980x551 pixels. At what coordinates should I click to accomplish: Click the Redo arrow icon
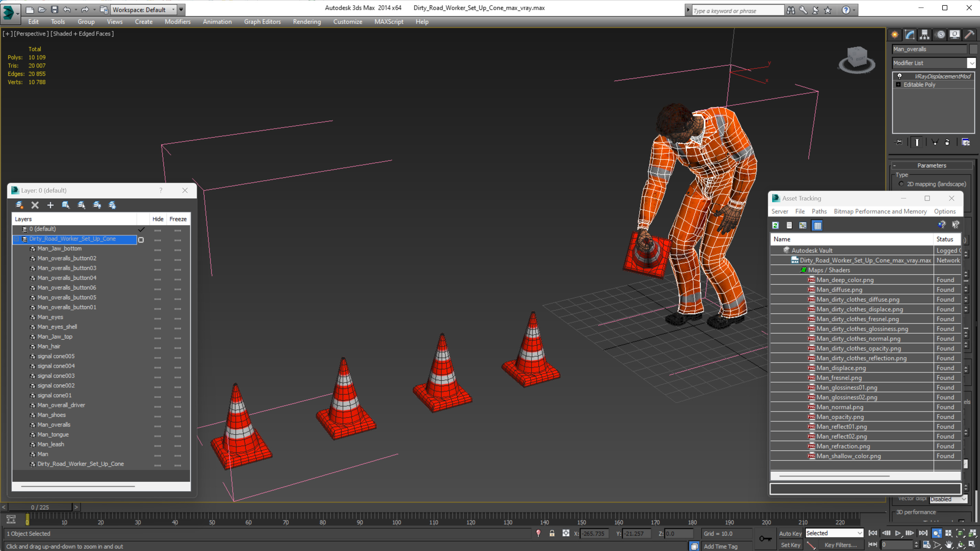click(x=85, y=10)
